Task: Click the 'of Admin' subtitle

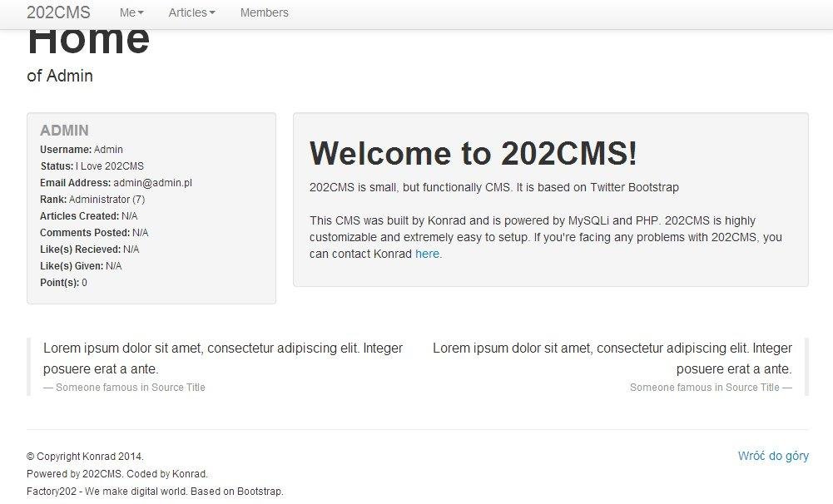Action: 60,76
